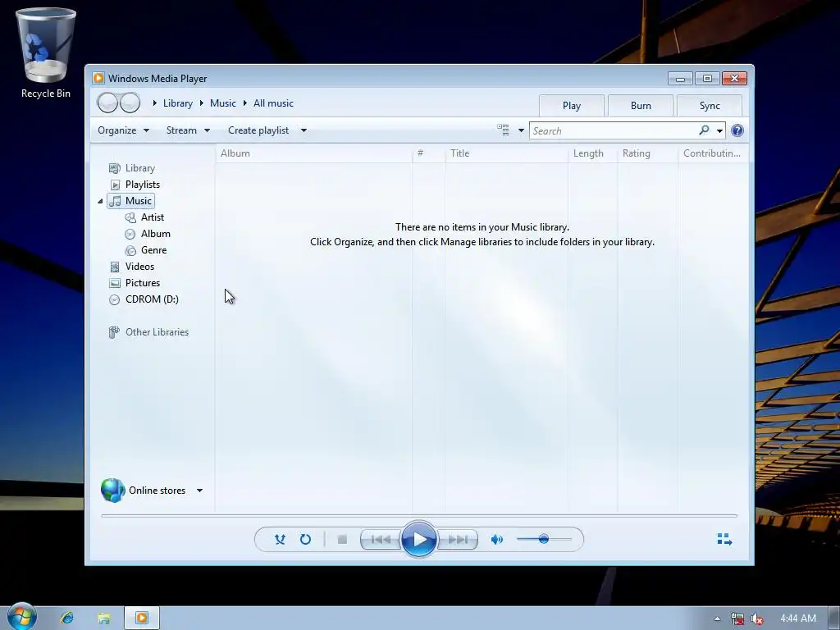This screenshot has height=630, width=840.
Task: Sort by the Contributing artist column header
Action: [713, 153]
